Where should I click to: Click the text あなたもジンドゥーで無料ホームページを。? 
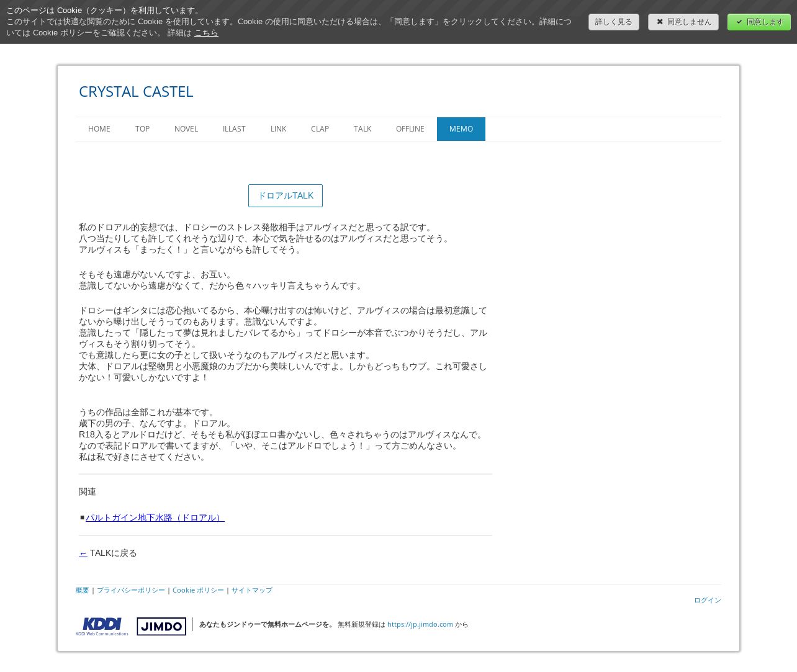coord(267,624)
